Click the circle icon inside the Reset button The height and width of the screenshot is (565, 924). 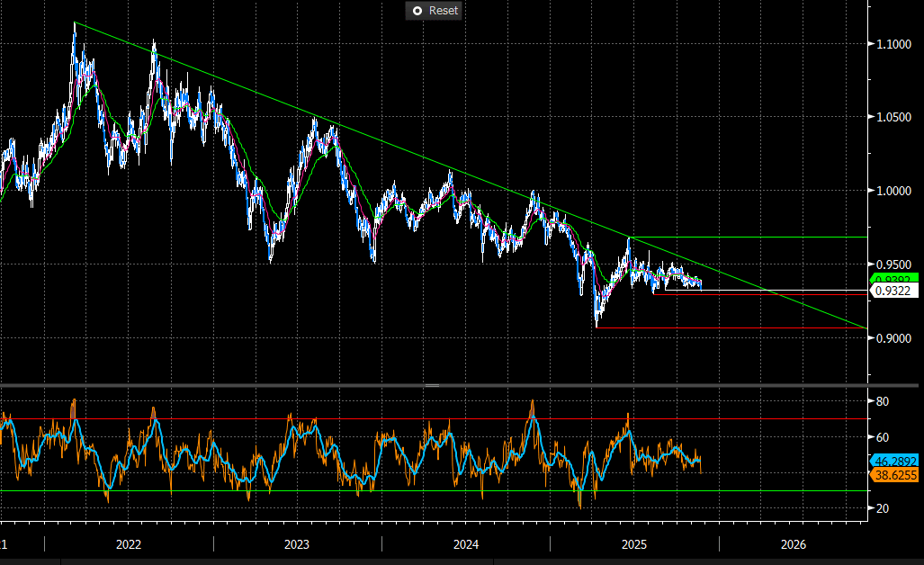(417, 11)
